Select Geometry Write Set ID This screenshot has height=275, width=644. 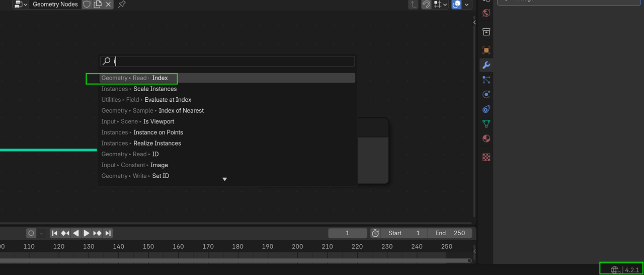click(227, 176)
